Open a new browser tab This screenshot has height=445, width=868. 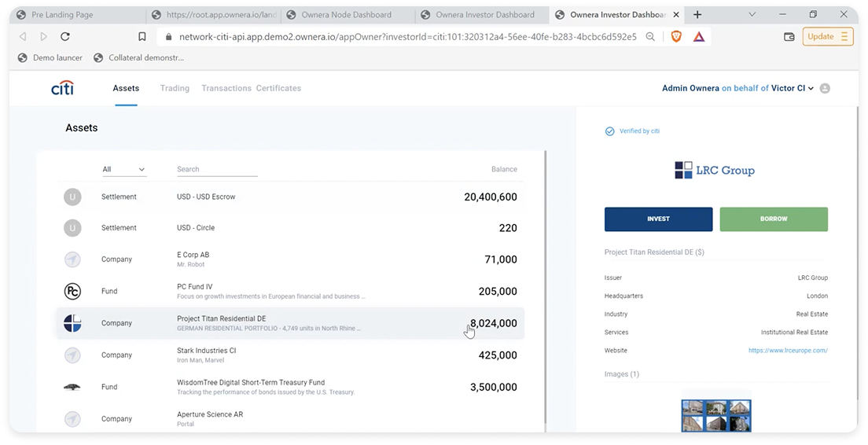point(697,15)
